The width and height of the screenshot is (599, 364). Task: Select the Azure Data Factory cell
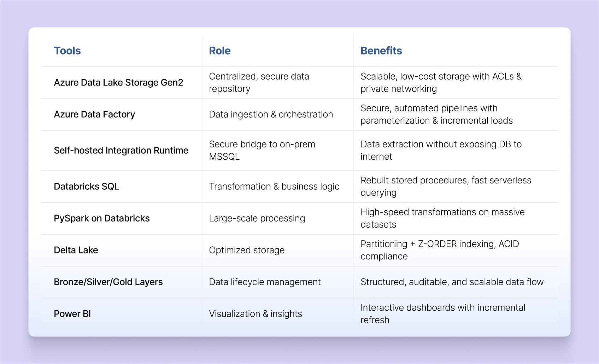click(x=94, y=115)
